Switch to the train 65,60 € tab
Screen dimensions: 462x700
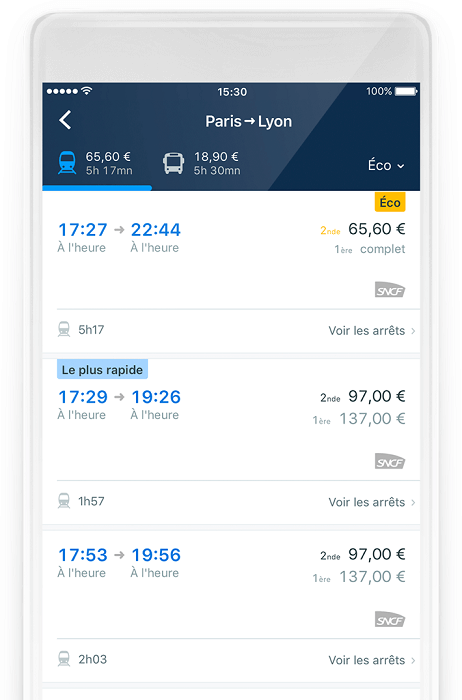click(x=96, y=163)
